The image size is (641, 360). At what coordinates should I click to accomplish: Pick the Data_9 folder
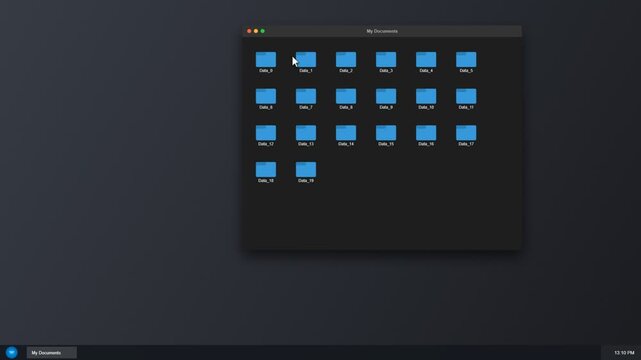click(386, 96)
